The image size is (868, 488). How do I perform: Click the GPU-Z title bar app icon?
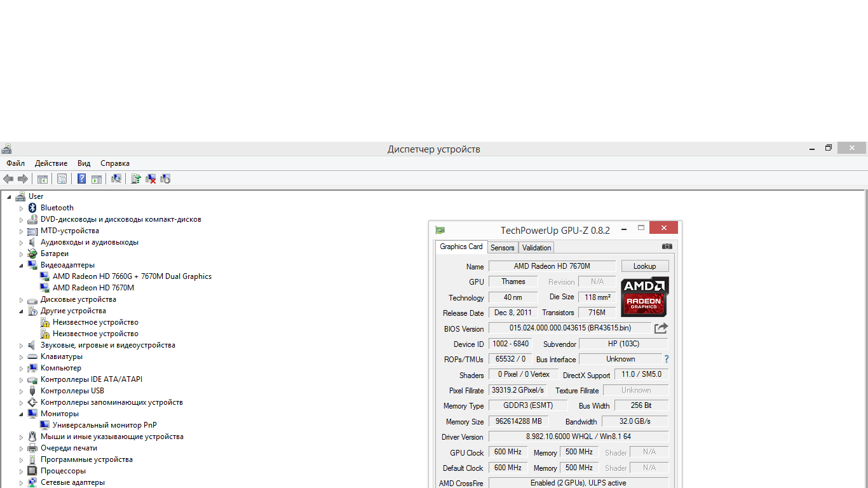[x=440, y=230]
